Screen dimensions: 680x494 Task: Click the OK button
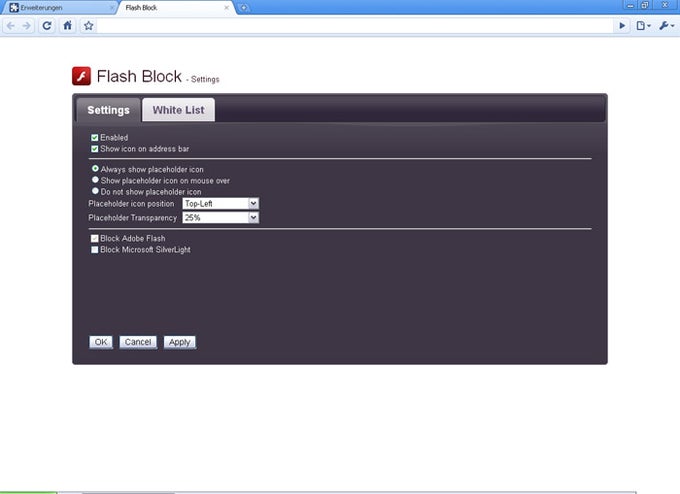click(101, 342)
